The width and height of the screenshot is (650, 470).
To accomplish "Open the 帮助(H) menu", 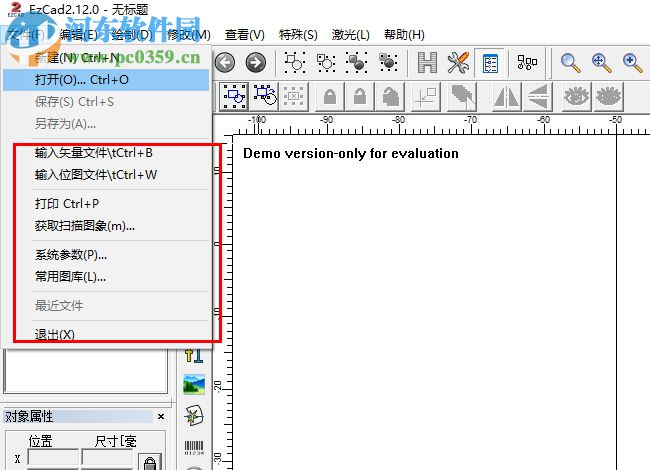I will tap(404, 35).
